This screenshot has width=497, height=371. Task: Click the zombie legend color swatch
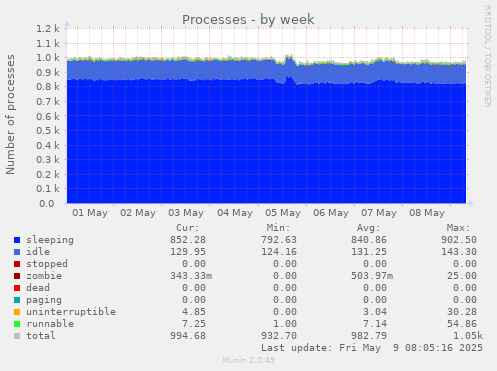(x=17, y=276)
